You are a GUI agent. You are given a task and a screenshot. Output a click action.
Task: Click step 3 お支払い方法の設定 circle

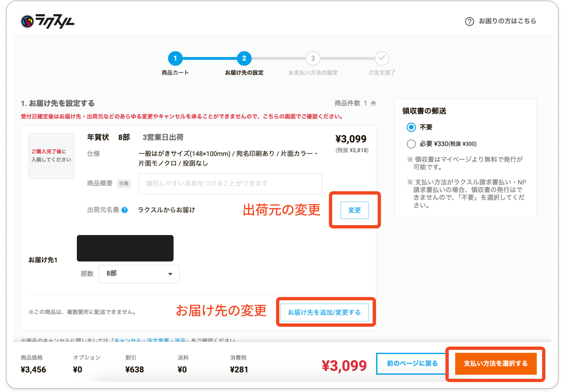313,59
